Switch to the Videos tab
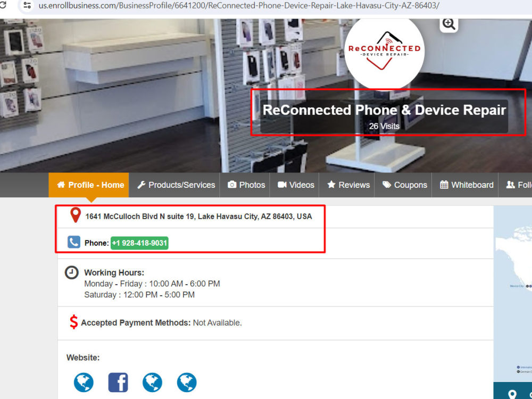 [295, 185]
